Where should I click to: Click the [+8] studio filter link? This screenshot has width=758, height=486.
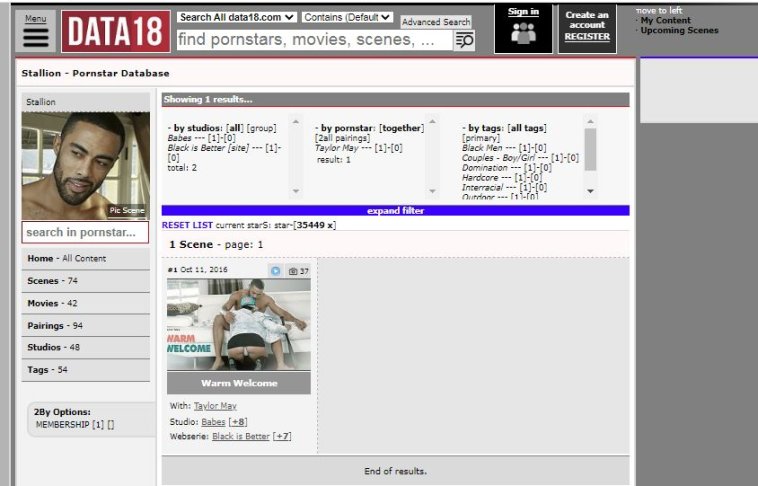(x=238, y=422)
